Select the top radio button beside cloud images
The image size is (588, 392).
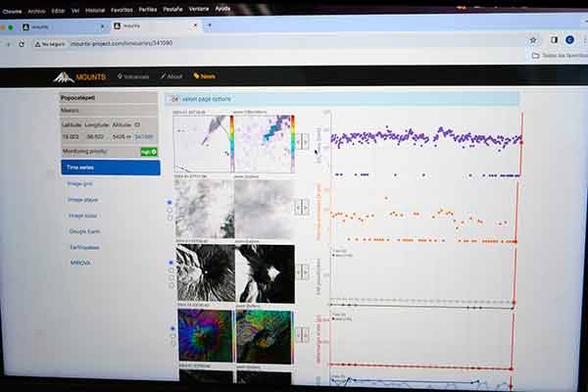coord(170,202)
